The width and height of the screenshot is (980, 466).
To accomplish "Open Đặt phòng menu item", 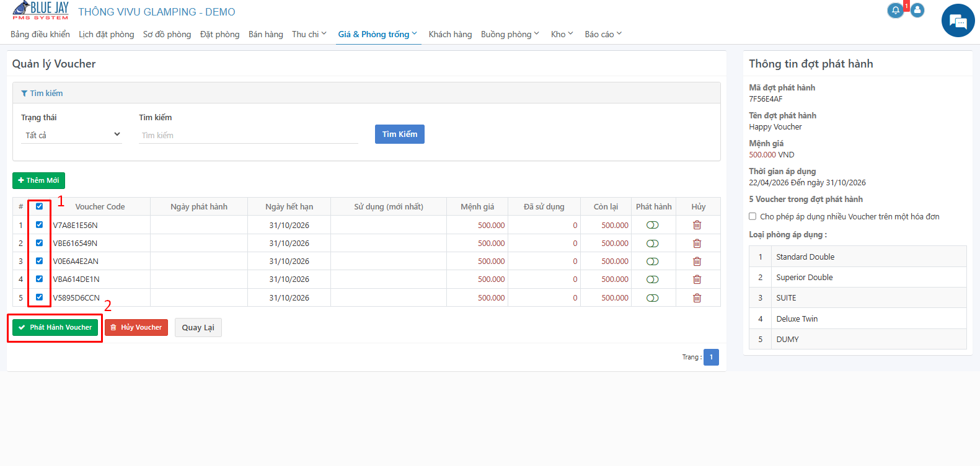I will 220,34.
